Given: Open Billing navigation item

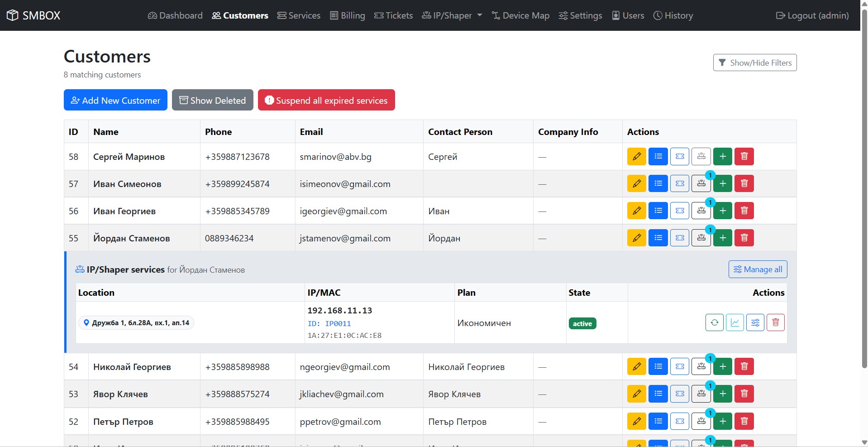Looking at the screenshot, I should coord(347,15).
